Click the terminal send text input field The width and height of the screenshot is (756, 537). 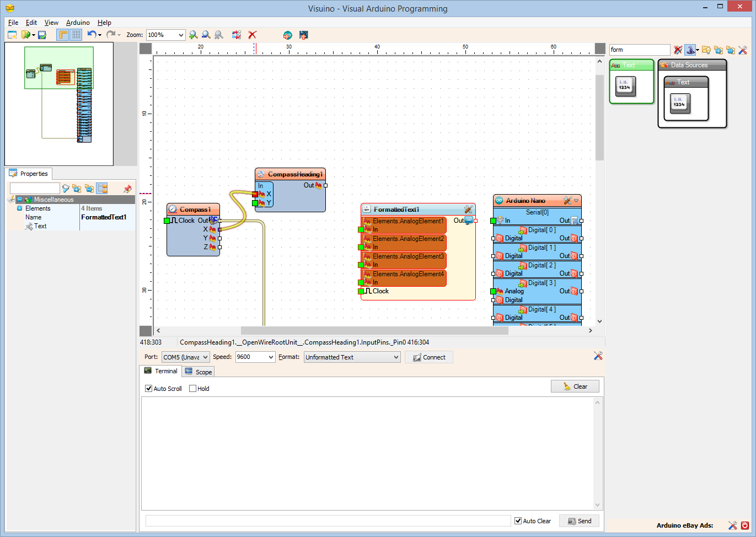[328, 521]
